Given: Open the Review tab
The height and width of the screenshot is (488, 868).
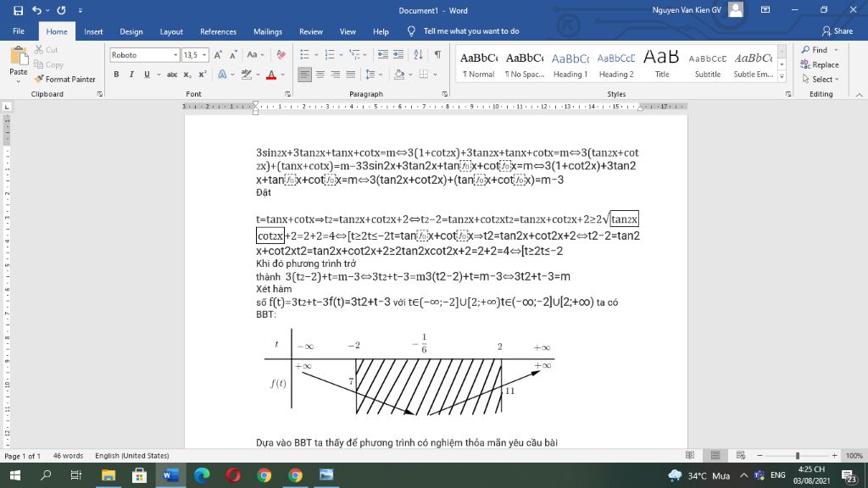Looking at the screenshot, I should coord(311,31).
